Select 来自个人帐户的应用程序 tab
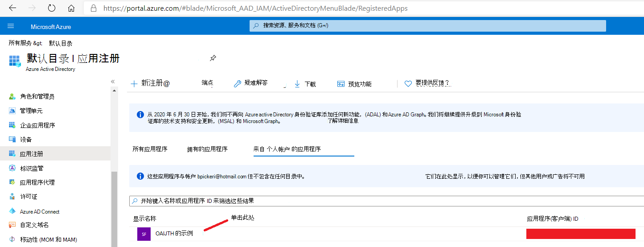 [x=287, y=149]
